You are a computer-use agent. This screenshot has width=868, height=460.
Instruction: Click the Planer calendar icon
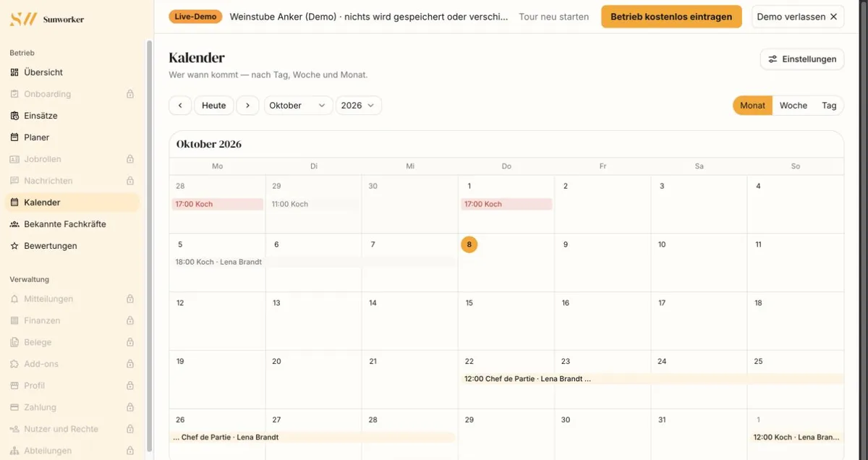14,137
